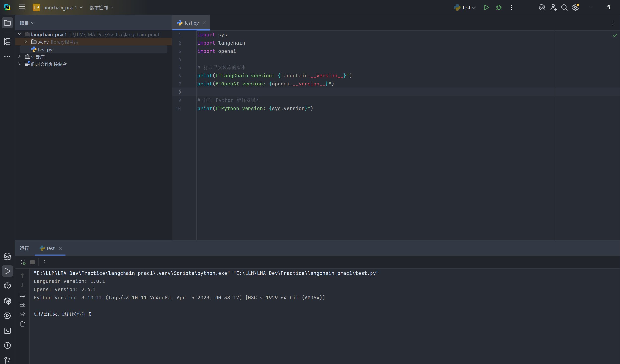Open the Problems tool window
Image resolution: width=620 pixels, height=364 pixels.
pos(7,345)
